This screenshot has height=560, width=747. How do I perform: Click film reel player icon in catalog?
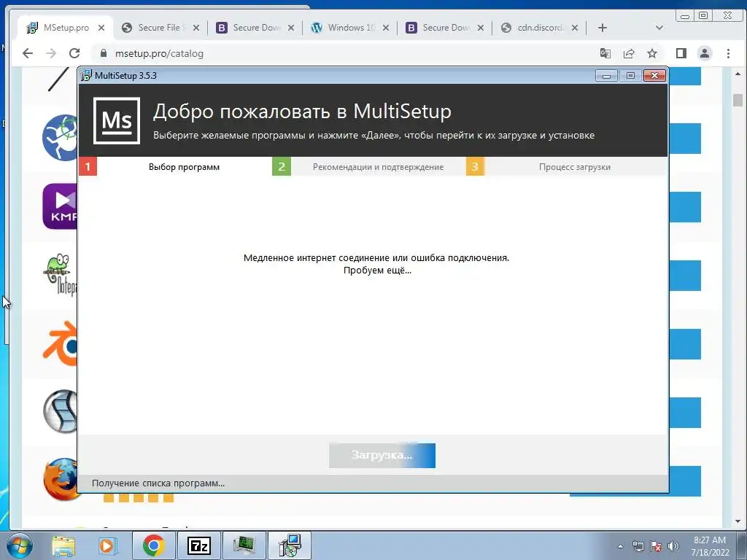click(60, 411)
